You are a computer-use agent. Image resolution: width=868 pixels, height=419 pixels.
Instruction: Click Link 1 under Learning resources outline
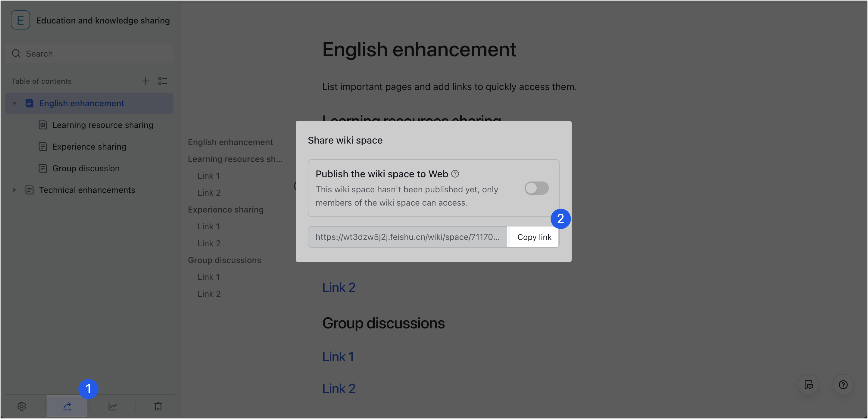(x=209, y=176)
